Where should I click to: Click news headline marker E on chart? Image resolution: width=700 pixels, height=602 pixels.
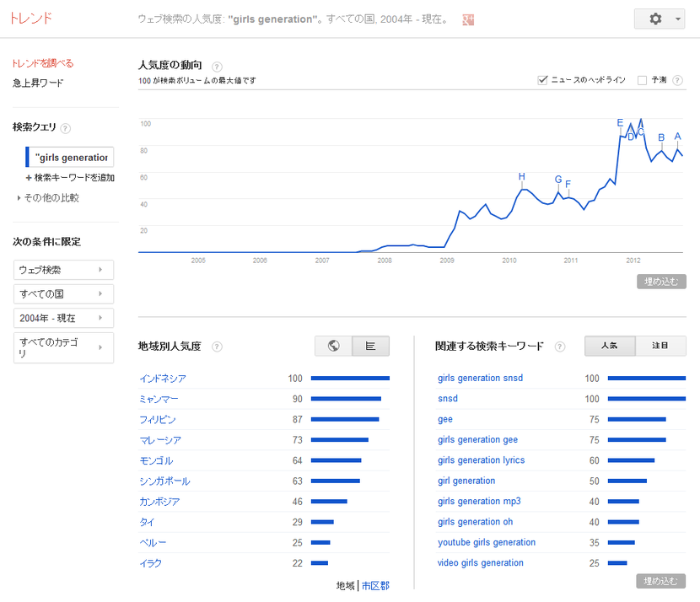click(x=620, y=123)
